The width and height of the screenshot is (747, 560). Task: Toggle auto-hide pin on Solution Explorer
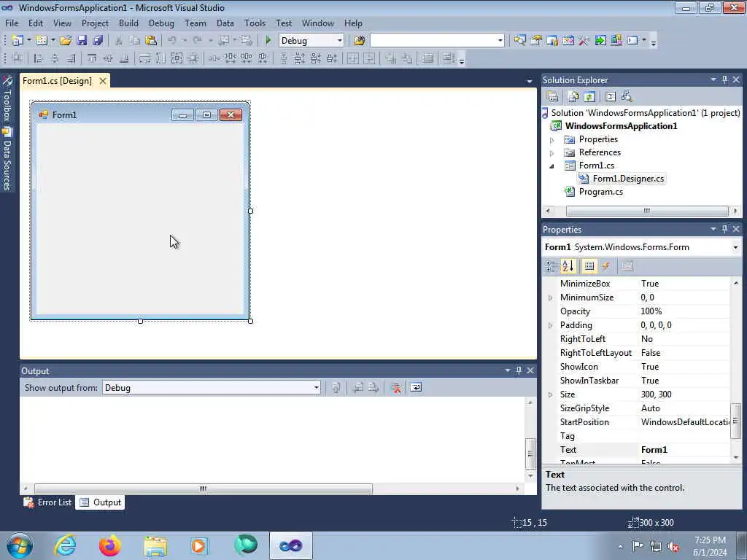point(724,80)
